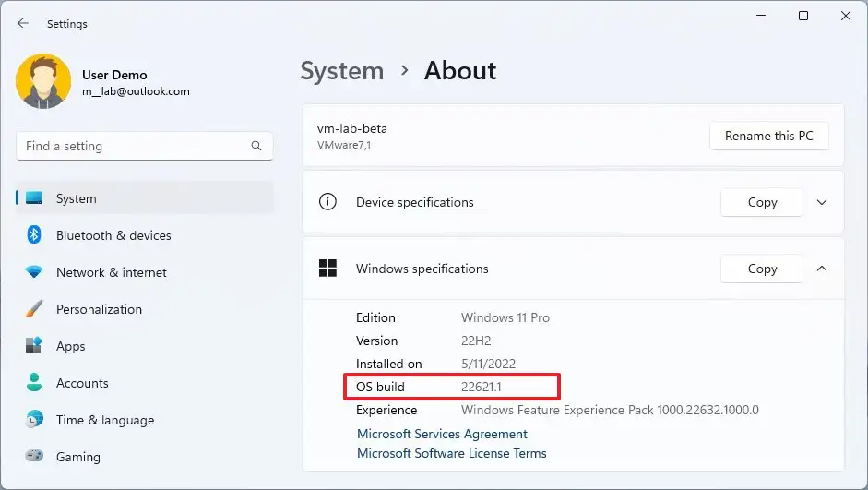Click the 5/11/2022 installed date
This screenshot has width=868, height=490.
coord(488,364)
